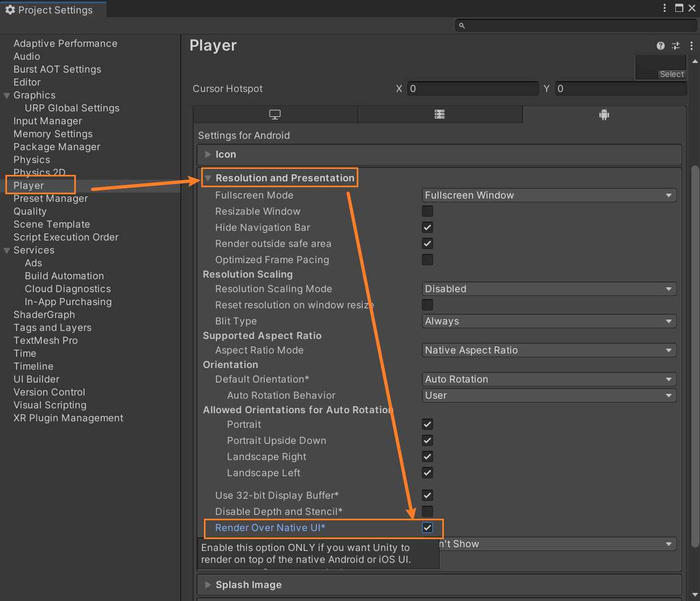Open the Player help icon

[x=660, y=46]
